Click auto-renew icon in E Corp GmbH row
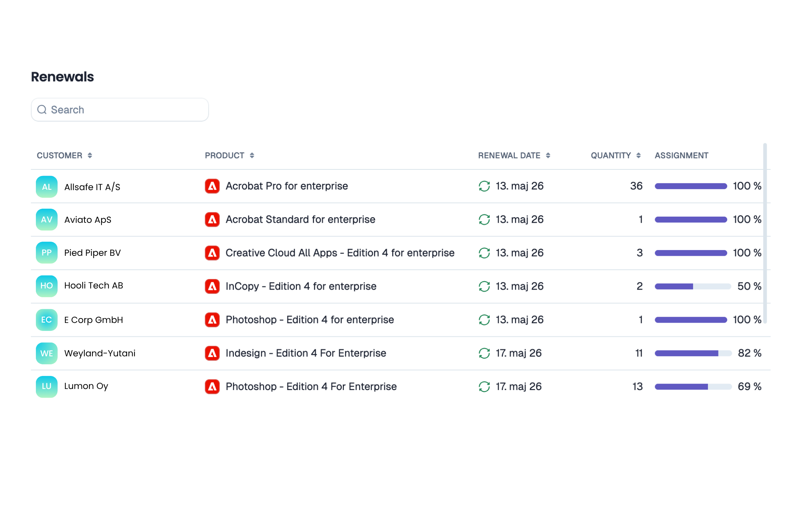 (x=484, y=320)
